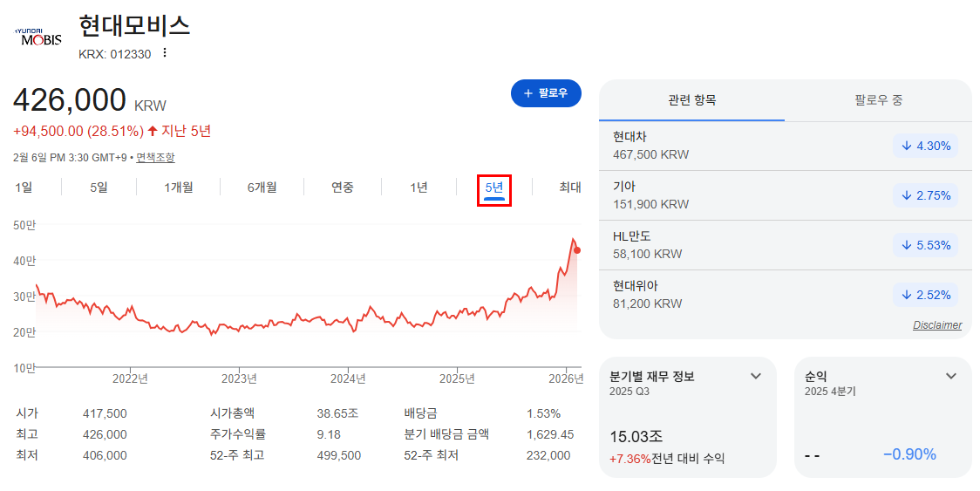Click the 2024년 axis label on chart
This screenshot has height=491, width=980.
point(348,379)
